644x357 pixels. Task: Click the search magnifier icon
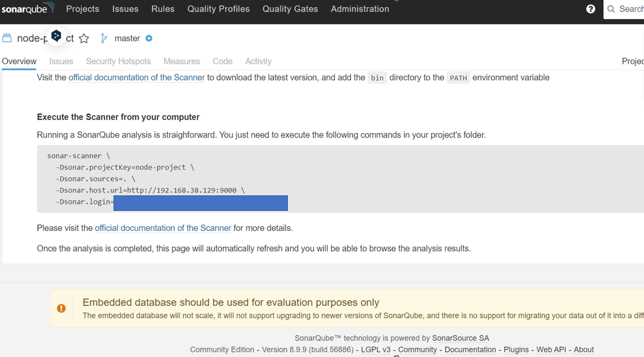(x=611, y=9)
